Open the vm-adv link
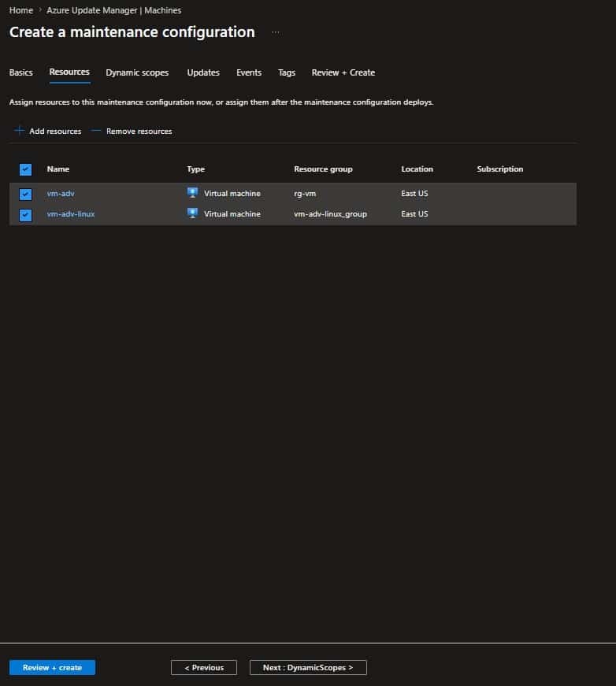 [61, 194]
